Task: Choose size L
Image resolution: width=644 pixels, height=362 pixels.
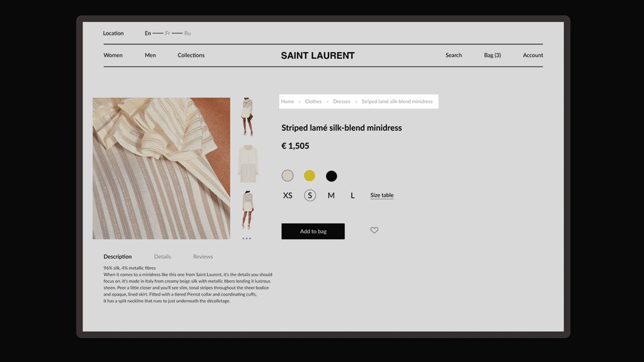Action: [x=353, y=196]
